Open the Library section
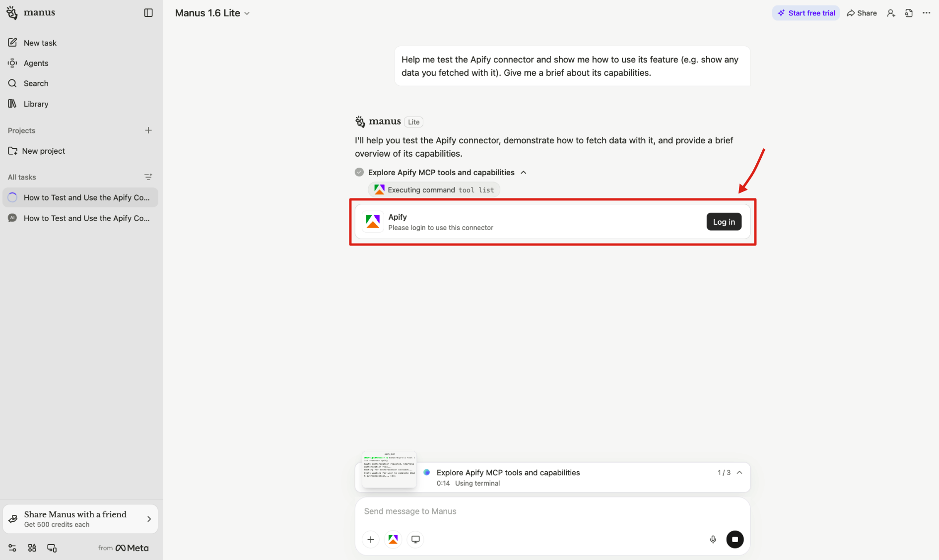The width and height of the screenshot is (939, 560). [35, 104]
